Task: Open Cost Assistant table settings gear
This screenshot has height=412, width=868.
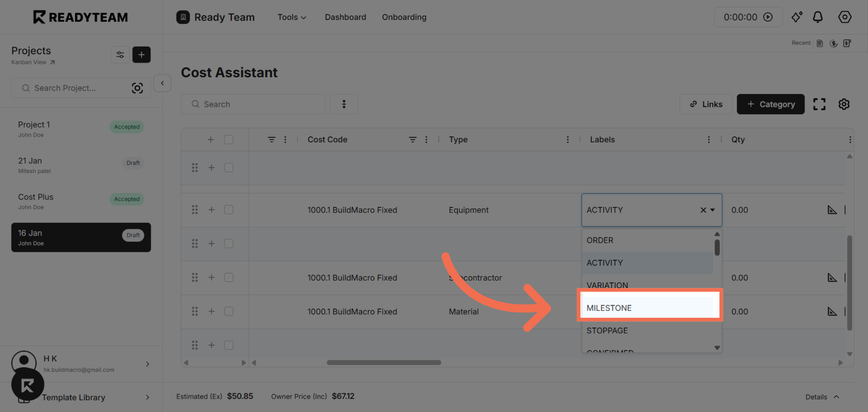Action: (x=844, y=104)
